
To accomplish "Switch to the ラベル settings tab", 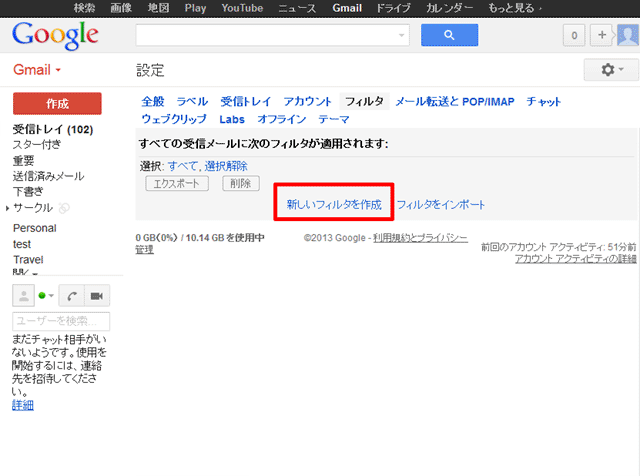I will point(192,102).
